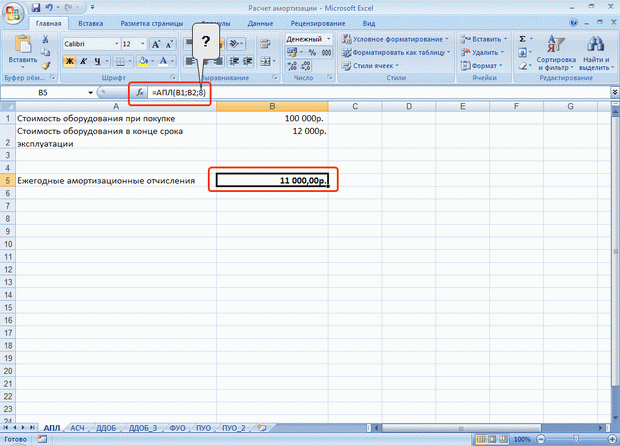Toggle wrap text in cell

point(265,44)
